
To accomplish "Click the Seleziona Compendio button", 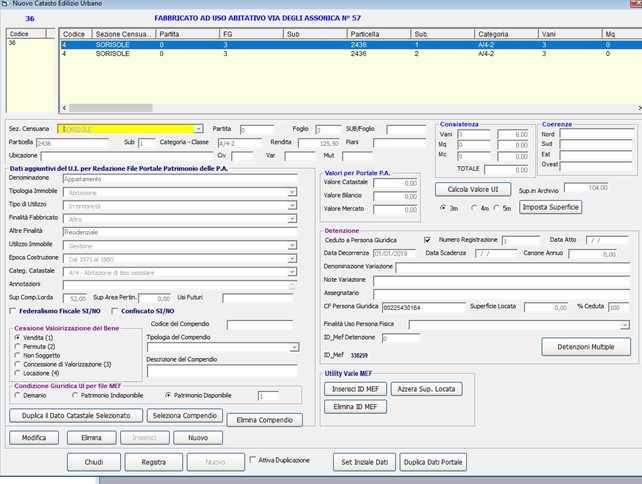I will (185, 416).
